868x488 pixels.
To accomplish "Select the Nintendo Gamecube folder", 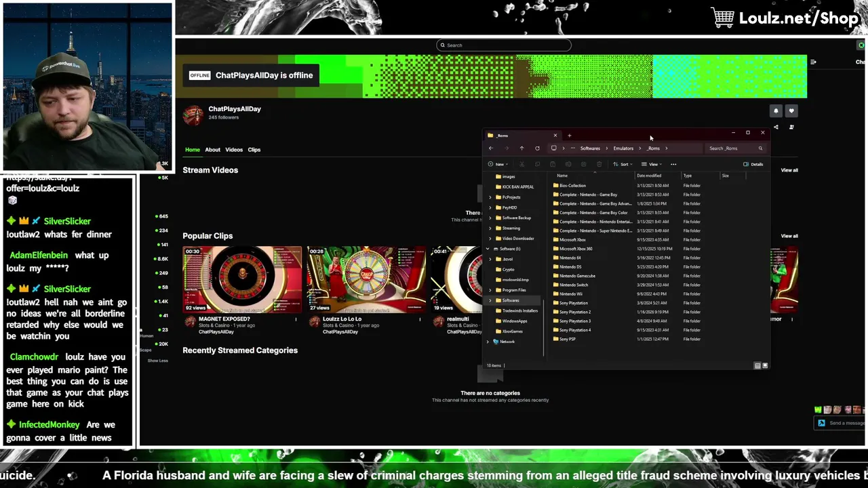I will [x=574, y=276].
